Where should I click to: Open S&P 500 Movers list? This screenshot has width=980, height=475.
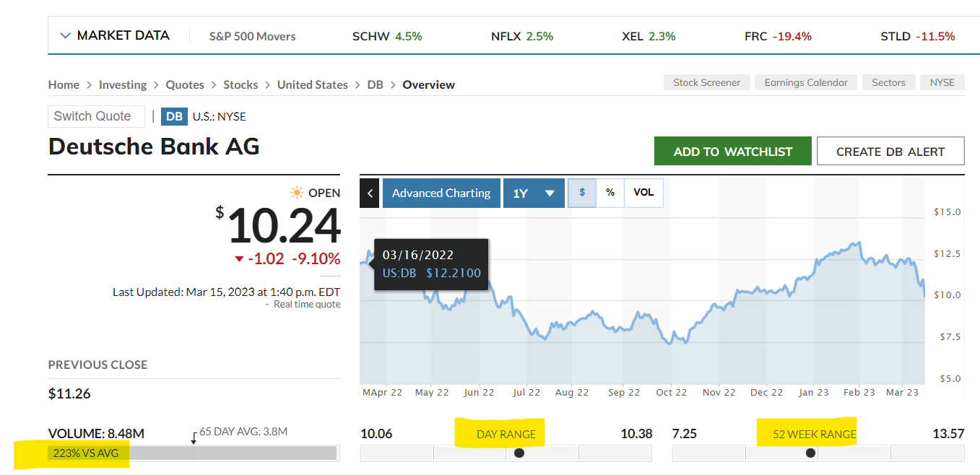click(252, 36)
